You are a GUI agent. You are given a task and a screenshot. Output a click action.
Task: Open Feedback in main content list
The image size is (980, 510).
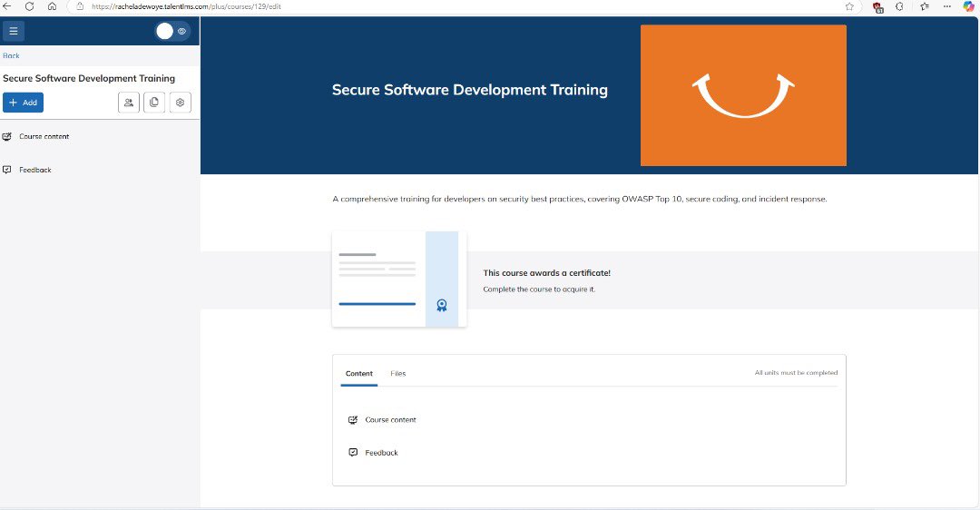(x=381, y=453)
